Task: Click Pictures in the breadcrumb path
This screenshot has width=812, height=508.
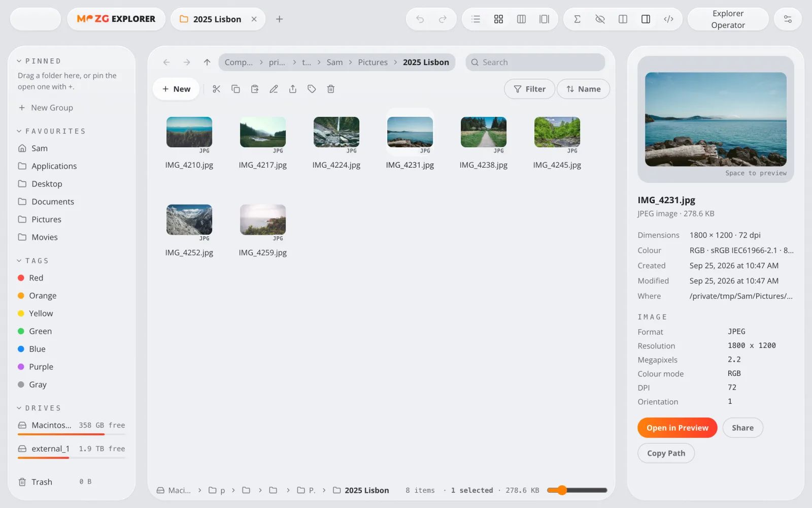Action: point(373,62)
